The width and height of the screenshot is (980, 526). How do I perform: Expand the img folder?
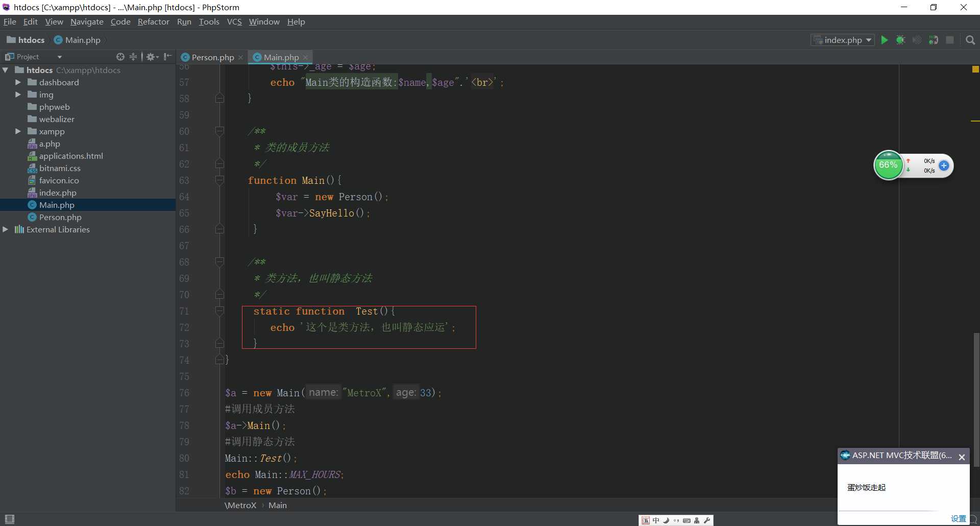18,94
